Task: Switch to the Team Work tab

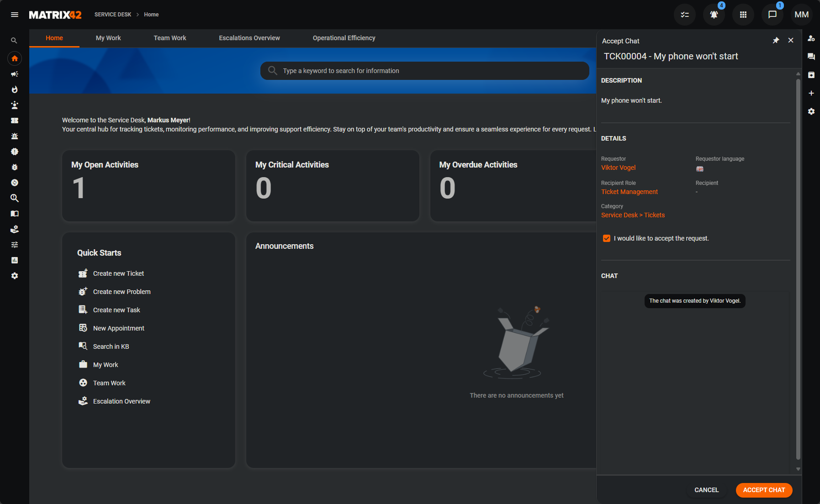Action: point(169,38)
